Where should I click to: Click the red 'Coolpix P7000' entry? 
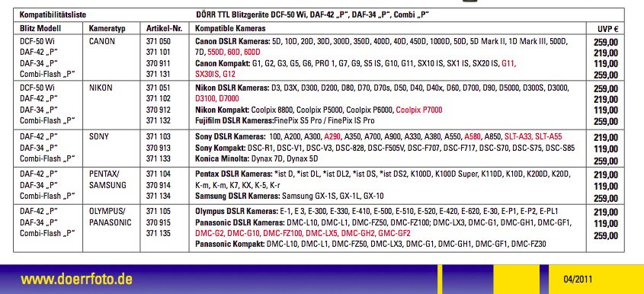[x=419, y=110]
